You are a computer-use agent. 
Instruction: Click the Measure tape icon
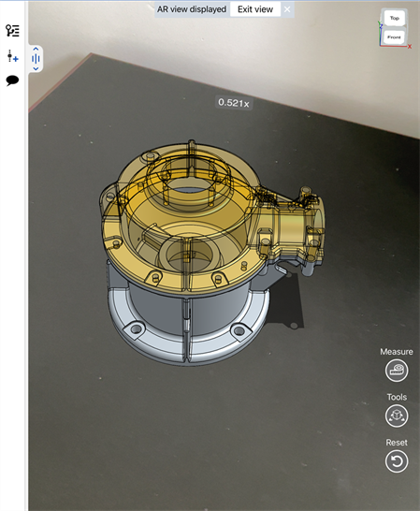coord(397,371)
